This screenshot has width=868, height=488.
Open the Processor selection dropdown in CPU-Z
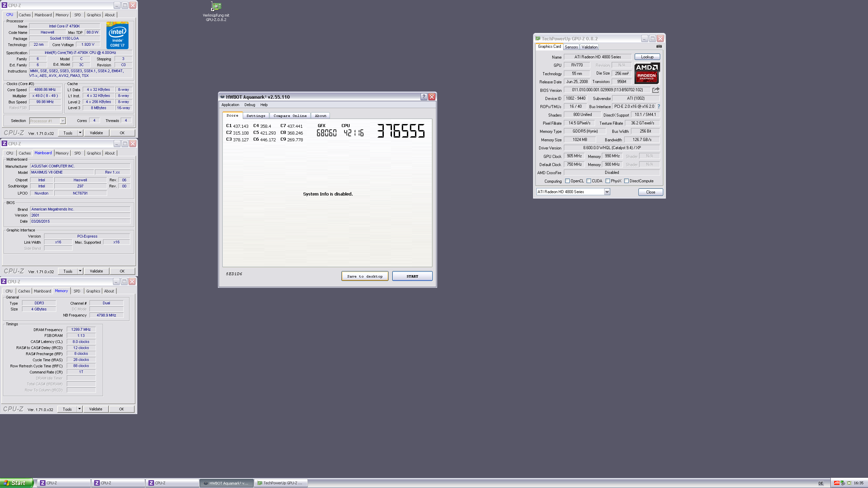(63, 121)
